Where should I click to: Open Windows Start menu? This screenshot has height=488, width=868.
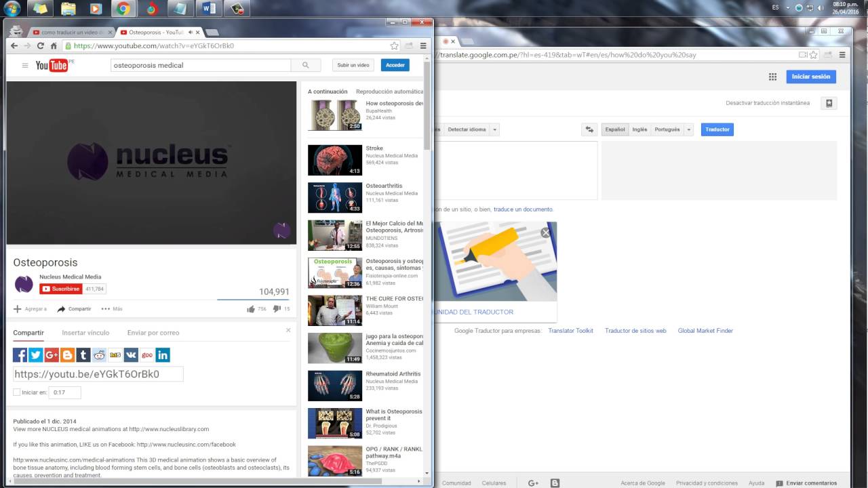pyautogui.click(x=12, y=9)
